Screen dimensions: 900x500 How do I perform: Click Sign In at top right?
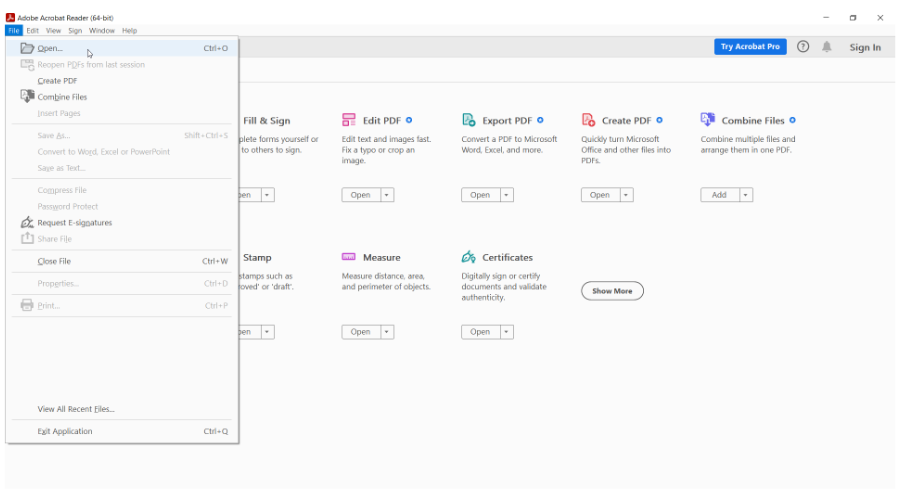(x=865, y=48)
